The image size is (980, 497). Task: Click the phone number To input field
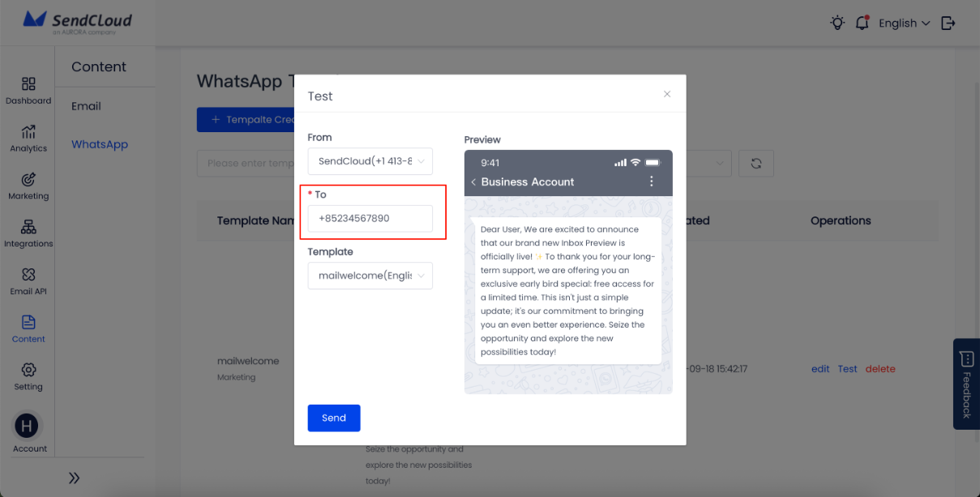370,218
